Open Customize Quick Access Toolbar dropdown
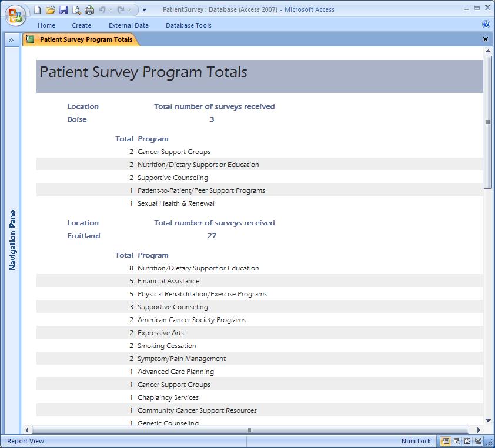The image size is (495, 448). [145, 10]
